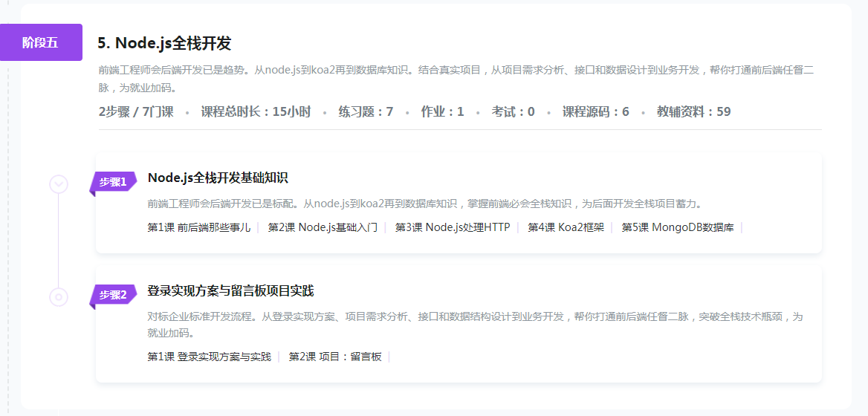The width and height of the screenshot is (868, 416).
Task: Open the 5. Node.js全栈开发 heading
Action: (x=164, y=43)
